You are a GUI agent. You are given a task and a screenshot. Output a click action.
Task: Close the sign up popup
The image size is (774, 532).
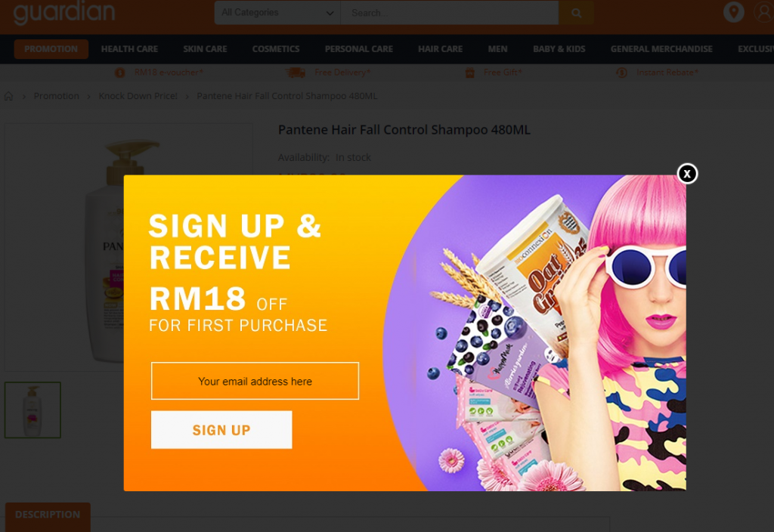coord(686,174)
